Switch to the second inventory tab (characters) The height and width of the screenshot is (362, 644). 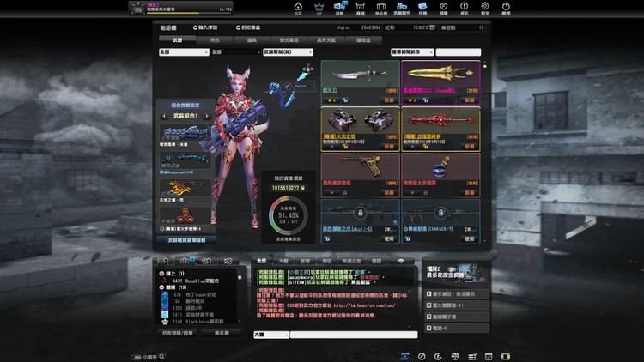(215, 40)
